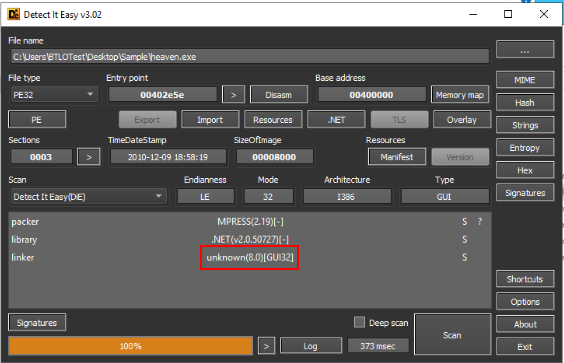564x363 pixels.
Task: Open the PE viewer button
Action: [x=37, y=119]
